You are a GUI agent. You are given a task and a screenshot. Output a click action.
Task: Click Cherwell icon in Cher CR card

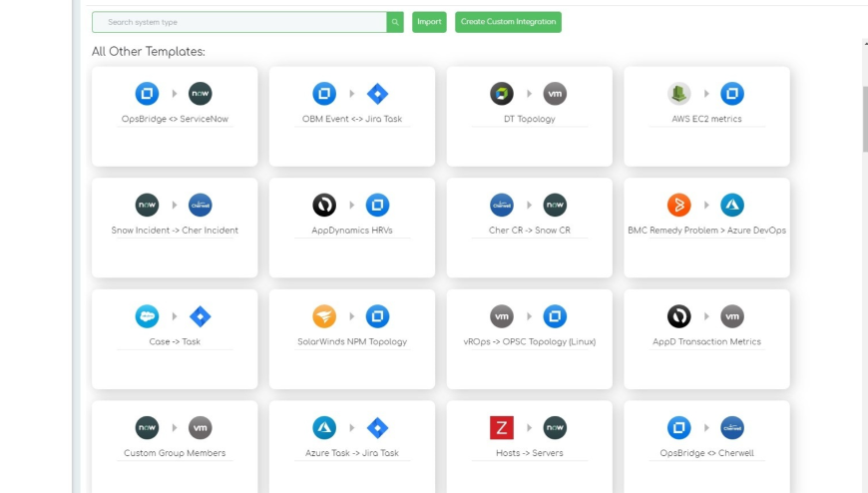click(x=502, y=205)
